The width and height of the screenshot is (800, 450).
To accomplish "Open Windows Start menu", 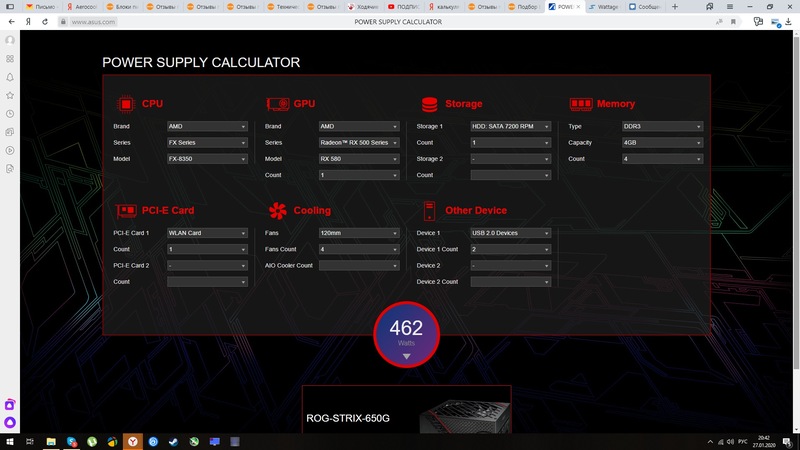I will tap(10, 441).
